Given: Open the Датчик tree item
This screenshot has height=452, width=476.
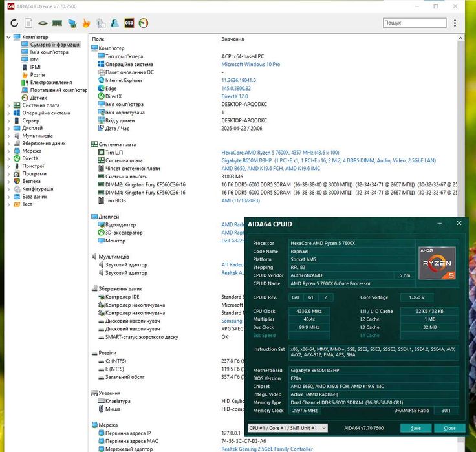Looking at the screenshot, I should pos(38,98).
